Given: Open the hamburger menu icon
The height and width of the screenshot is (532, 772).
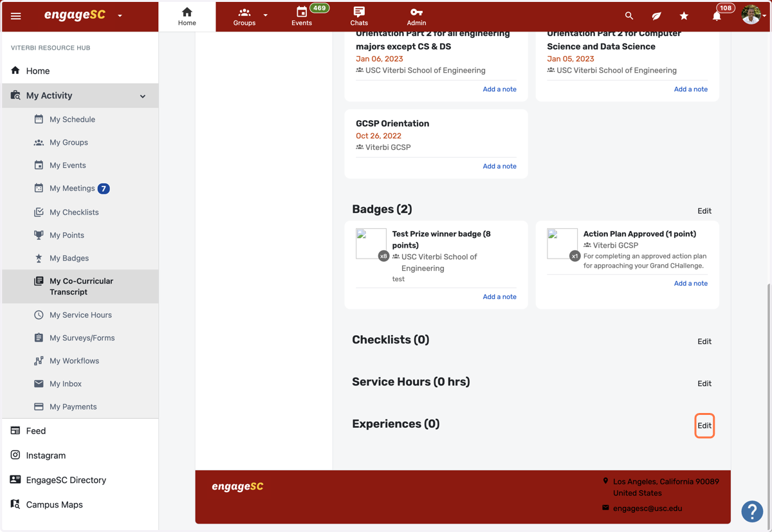Looking at the screenshot, I should 16,16.
